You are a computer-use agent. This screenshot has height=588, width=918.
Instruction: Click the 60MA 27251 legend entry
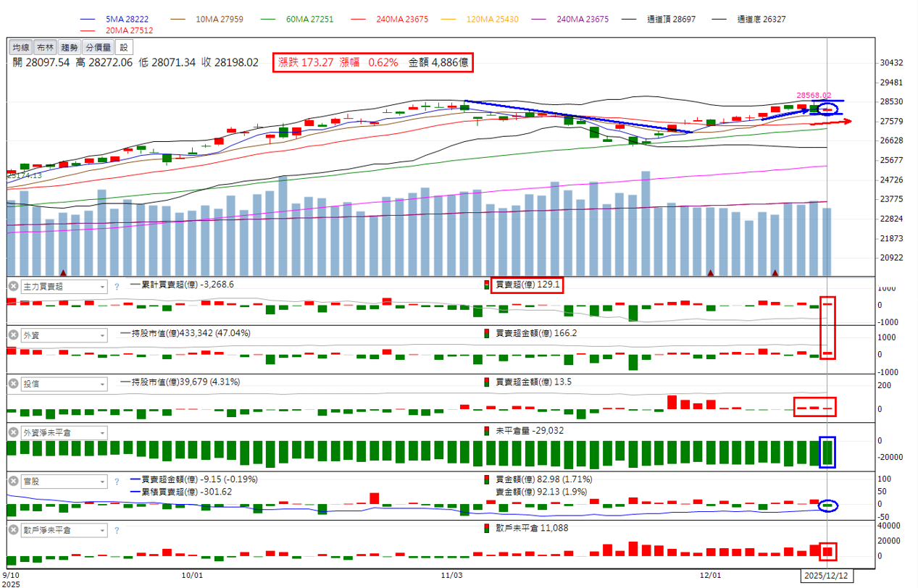point(308,20)
